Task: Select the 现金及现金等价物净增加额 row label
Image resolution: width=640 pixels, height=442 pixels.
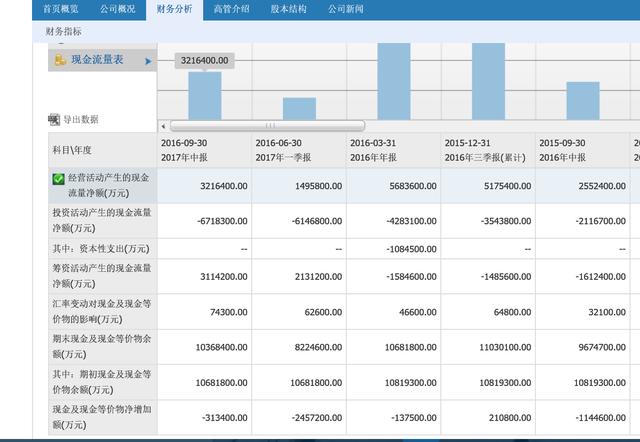Action: [102, 417]
